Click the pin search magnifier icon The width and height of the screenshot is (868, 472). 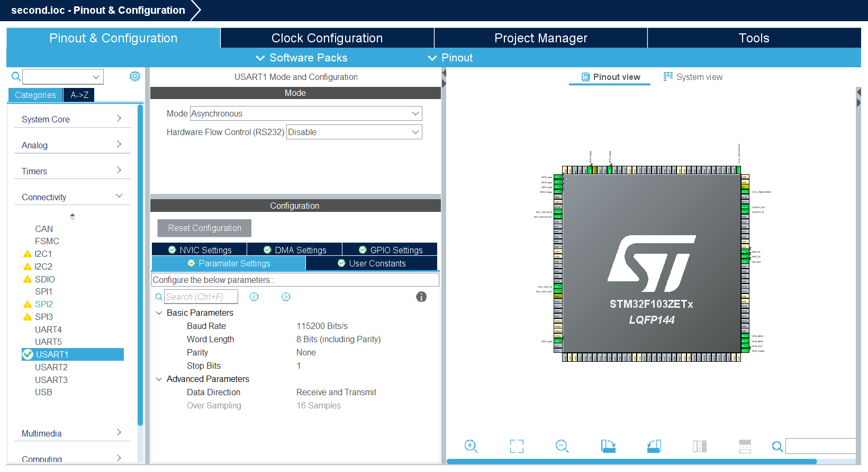click(777, 447)
